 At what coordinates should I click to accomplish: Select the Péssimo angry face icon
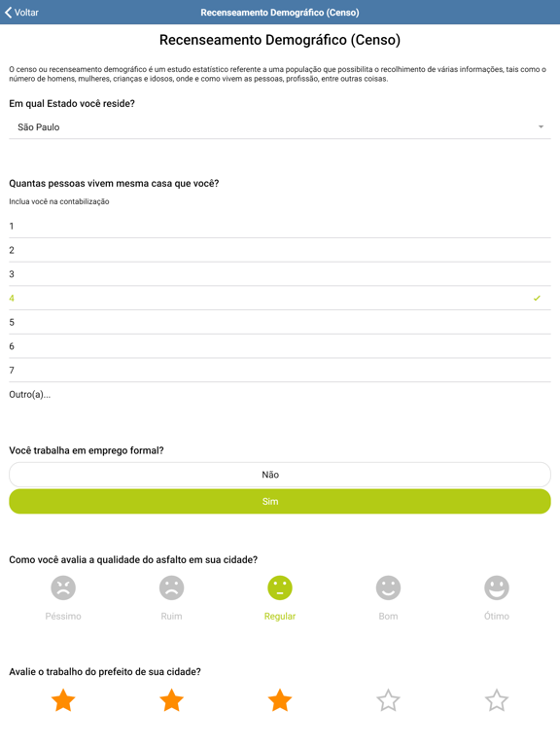coord(63,587)
